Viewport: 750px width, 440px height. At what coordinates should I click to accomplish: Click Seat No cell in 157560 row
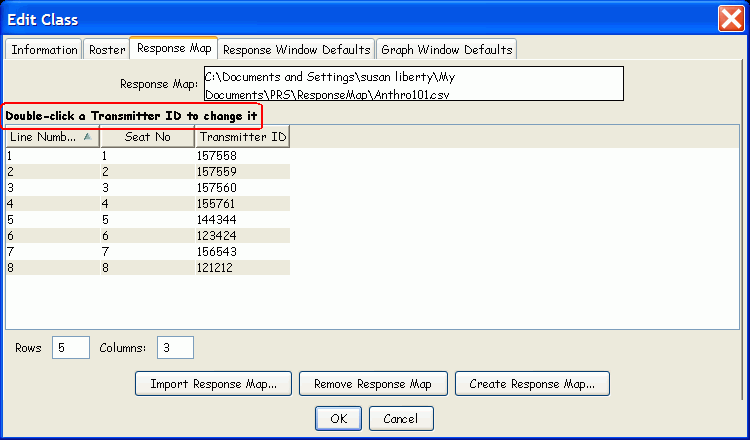pyautogui.click(x=147, y=188)
